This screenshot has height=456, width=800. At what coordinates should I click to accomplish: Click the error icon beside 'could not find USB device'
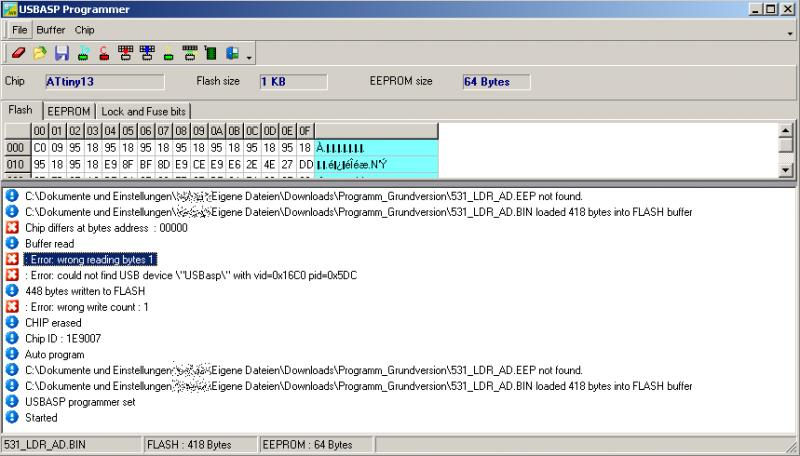(x=12, y=275)
